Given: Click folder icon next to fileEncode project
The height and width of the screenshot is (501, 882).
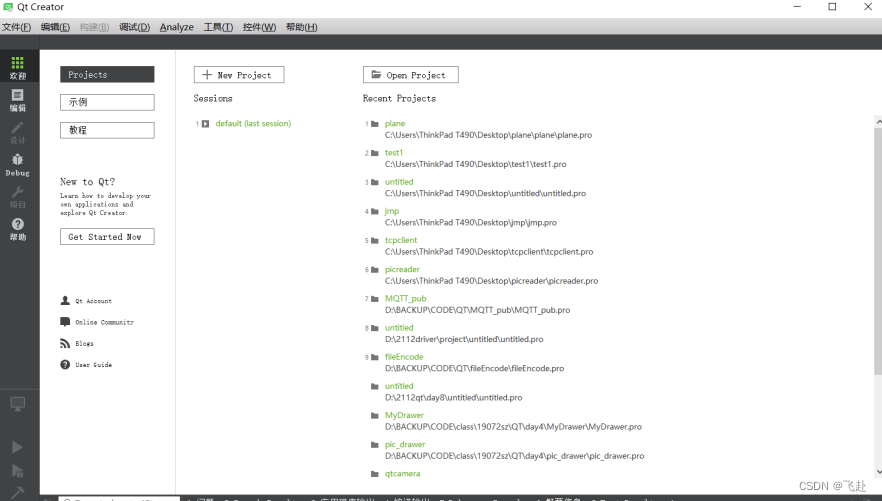Looking at the screenshot, I should [x=375, y=357].
